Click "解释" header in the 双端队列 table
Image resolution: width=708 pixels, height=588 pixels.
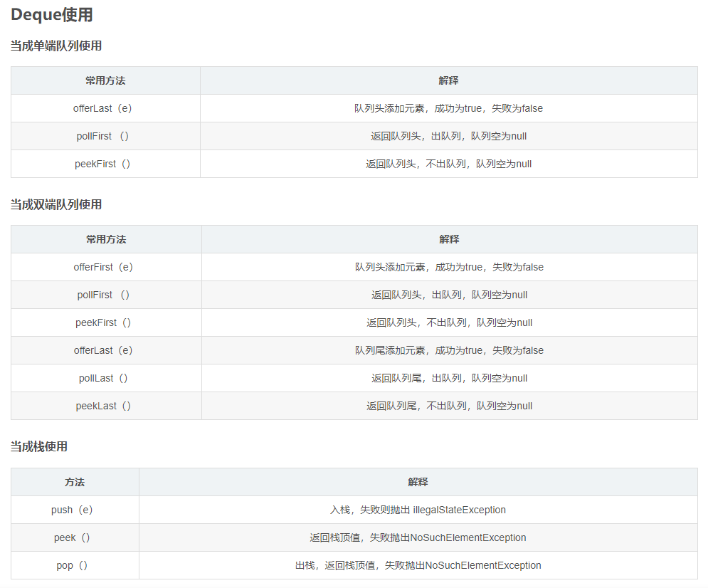(449, 239)
